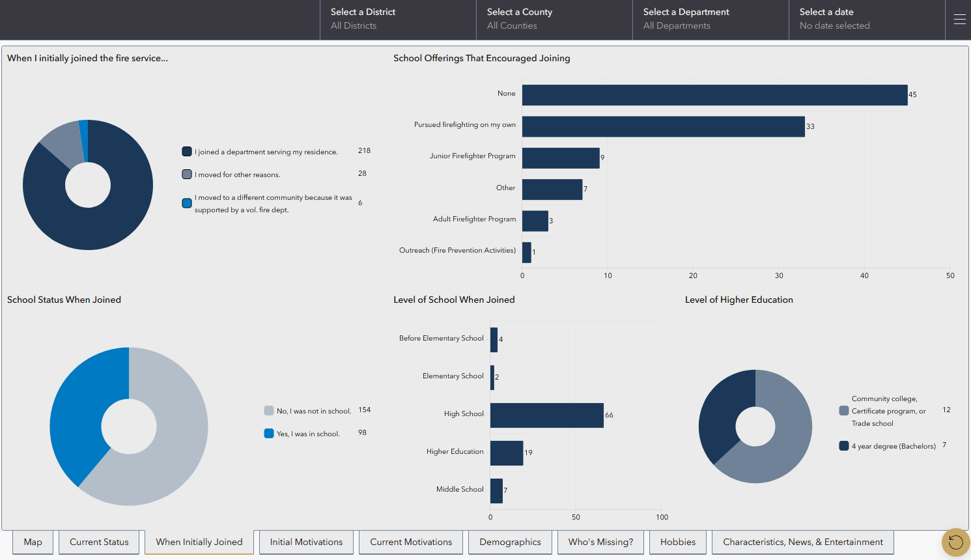
Task: Click 'No, I was not in school.' legend label
Action: tap(314, 411)
